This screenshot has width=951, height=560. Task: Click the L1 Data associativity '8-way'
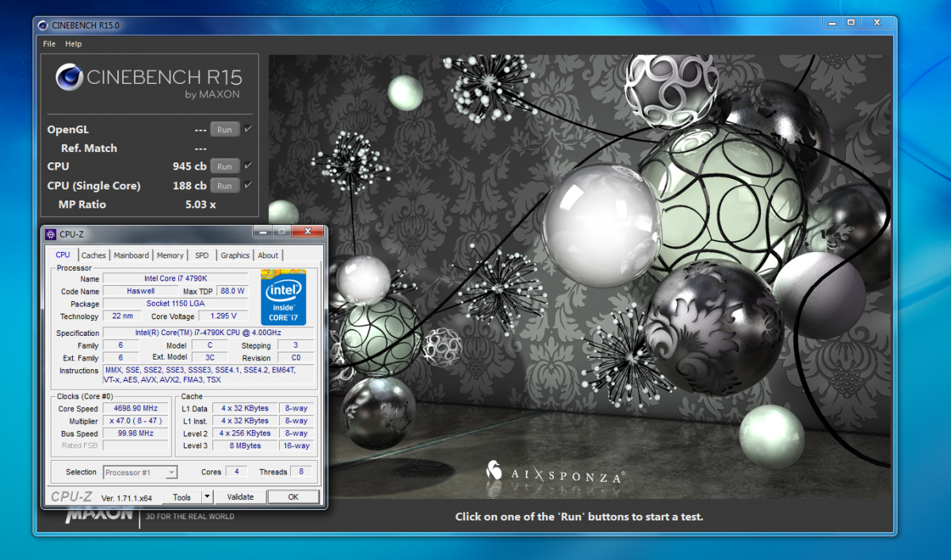(x=296, y=409)
